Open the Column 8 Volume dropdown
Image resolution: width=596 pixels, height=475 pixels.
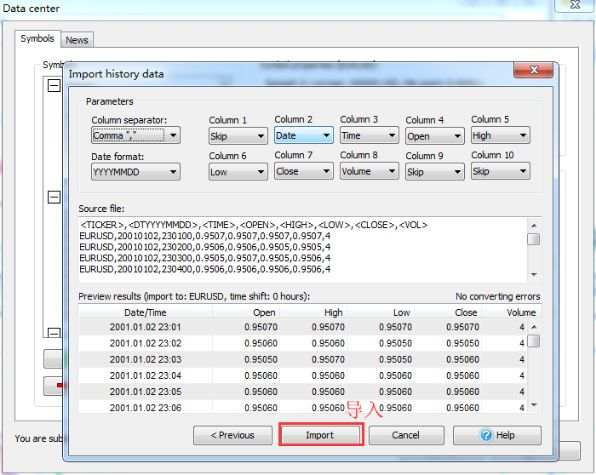[369, 171]
